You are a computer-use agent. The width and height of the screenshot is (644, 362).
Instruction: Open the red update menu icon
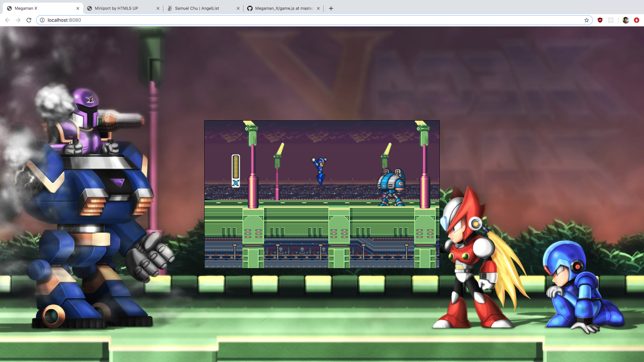pos(637,20)
